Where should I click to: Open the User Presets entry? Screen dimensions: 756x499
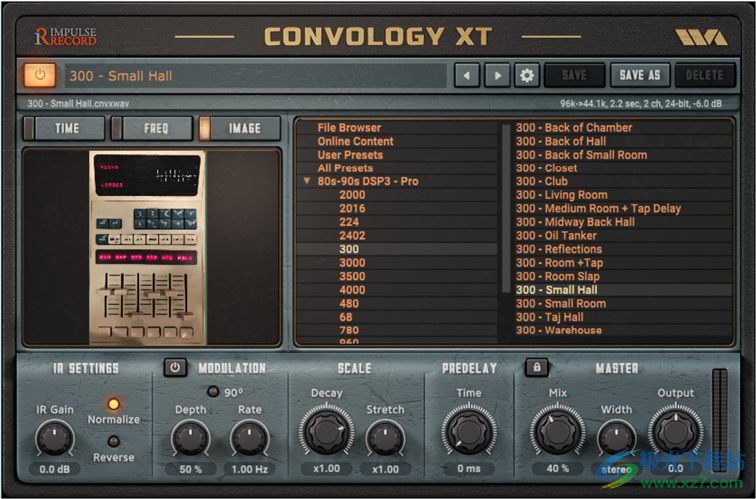tap(350, 155)
